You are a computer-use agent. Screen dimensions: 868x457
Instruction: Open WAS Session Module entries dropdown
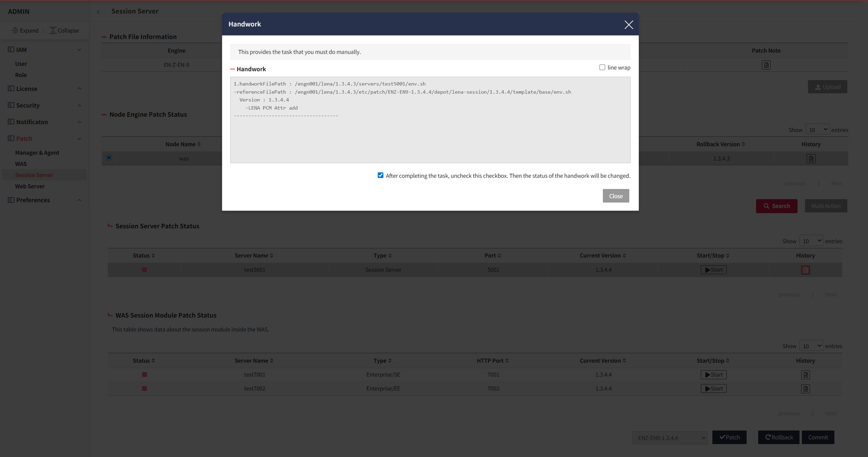811,346
